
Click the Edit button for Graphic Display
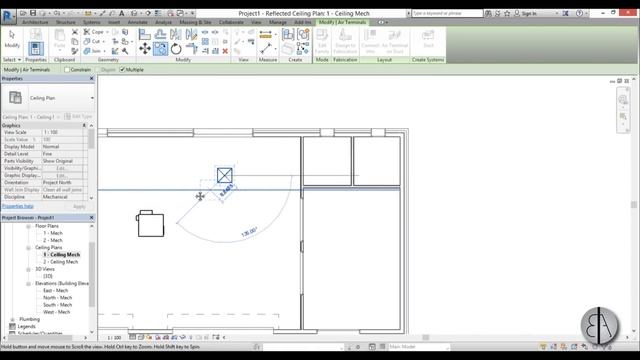click(x=62, y=176)
